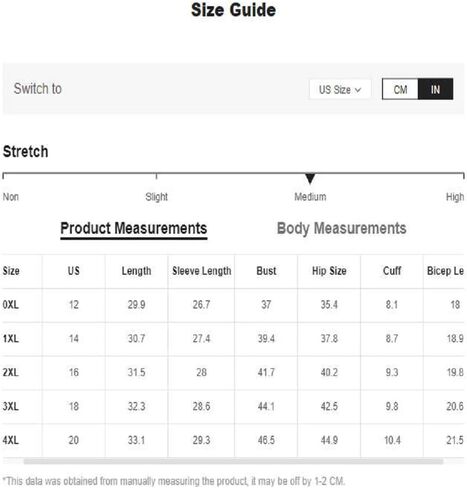Click the Slight stretch label

[156, 197]
